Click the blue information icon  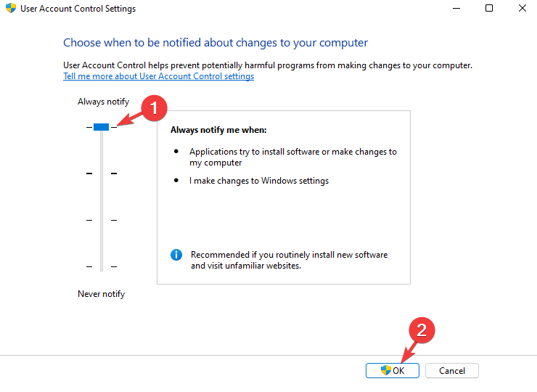176,255
